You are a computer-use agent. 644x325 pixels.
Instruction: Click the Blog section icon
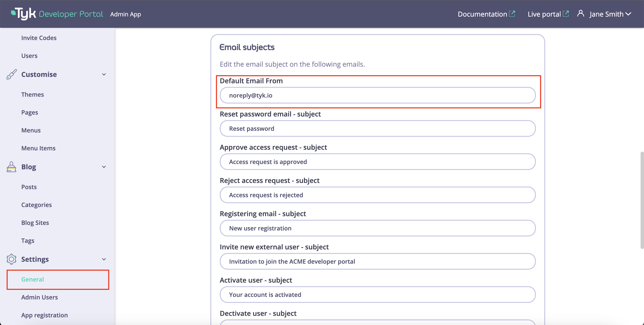(11, 167)
